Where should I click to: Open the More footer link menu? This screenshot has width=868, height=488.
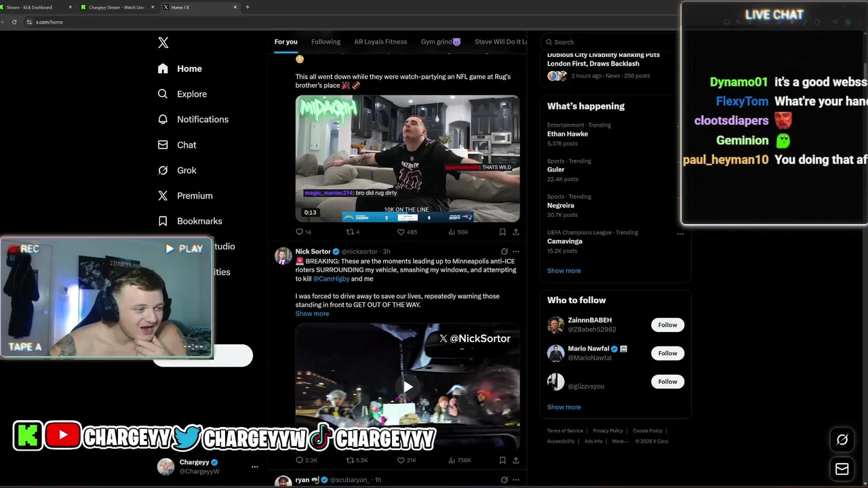pos(620,441)
